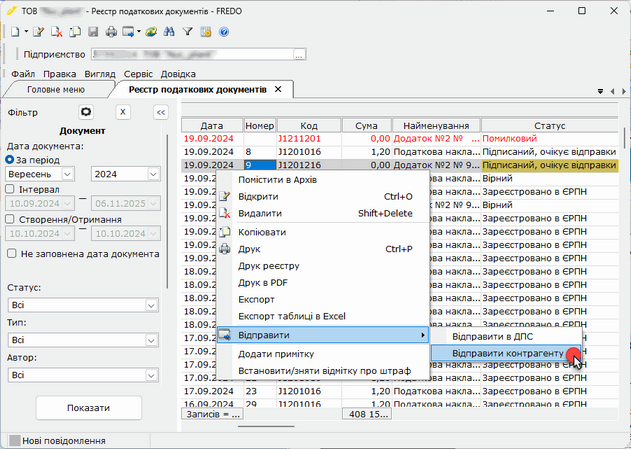Screen dimensions: 631x449
Task: Click the table settings toolbar icon
Action: [x=206, y=32]
